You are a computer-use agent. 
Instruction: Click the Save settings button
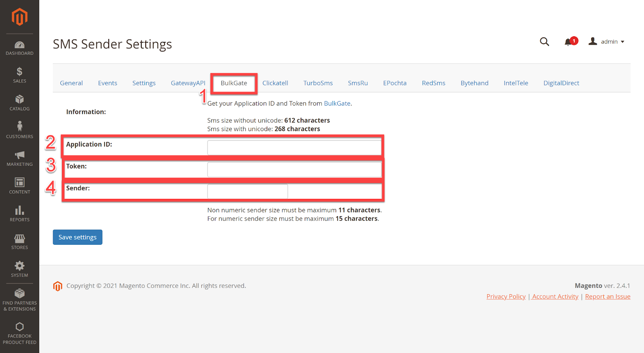[x=77, y=237]
